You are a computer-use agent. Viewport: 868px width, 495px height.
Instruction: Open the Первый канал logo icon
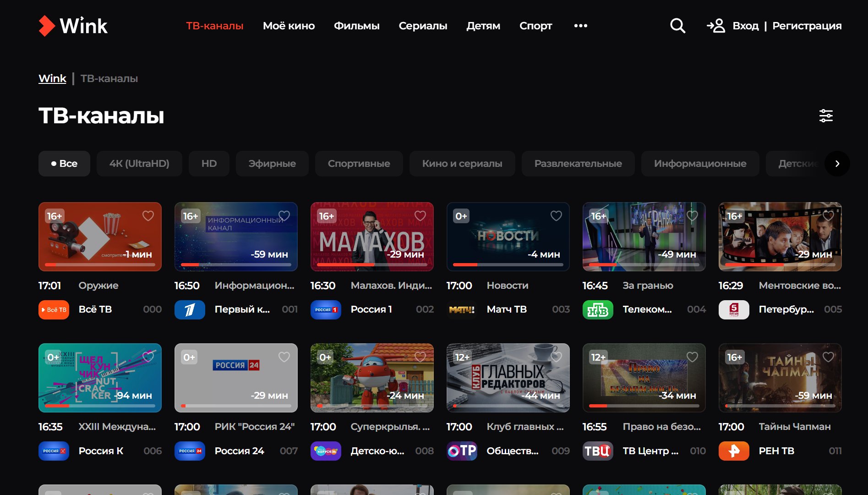(190, 310)
